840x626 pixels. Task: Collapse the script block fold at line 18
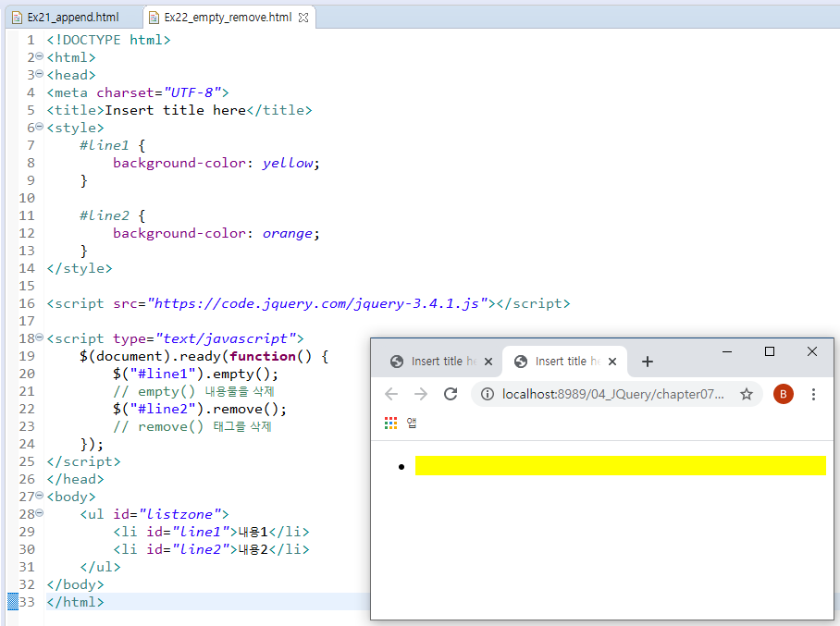pos(39,338)
